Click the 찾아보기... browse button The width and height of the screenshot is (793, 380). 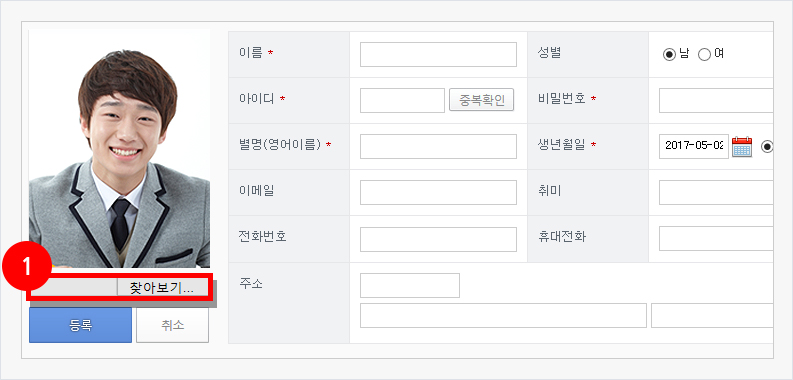coord(162,288)
